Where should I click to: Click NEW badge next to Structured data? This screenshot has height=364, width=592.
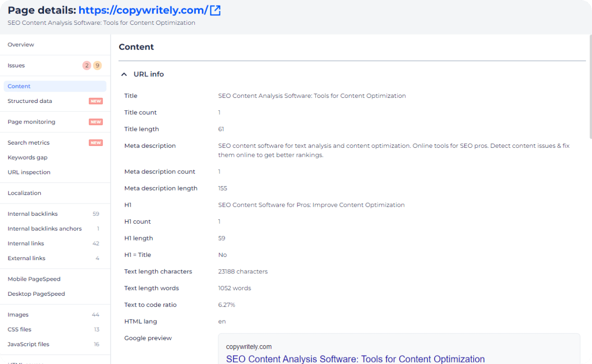96,101
